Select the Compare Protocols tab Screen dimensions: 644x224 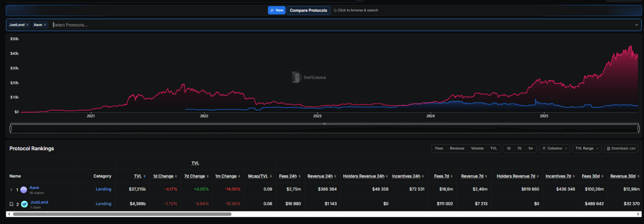[x=308, y=10]
